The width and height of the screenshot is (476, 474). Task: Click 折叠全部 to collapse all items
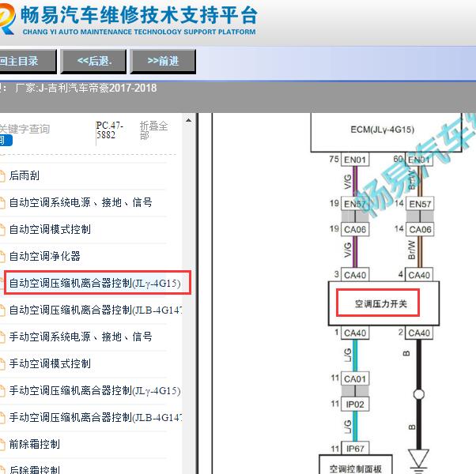pyautogui.click(x=153, y=130)
